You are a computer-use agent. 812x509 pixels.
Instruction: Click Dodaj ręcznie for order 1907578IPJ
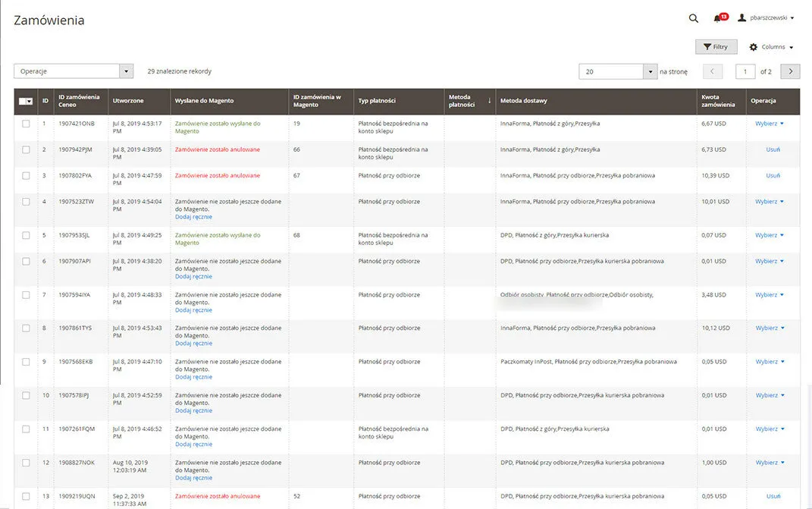coord(193,411)
